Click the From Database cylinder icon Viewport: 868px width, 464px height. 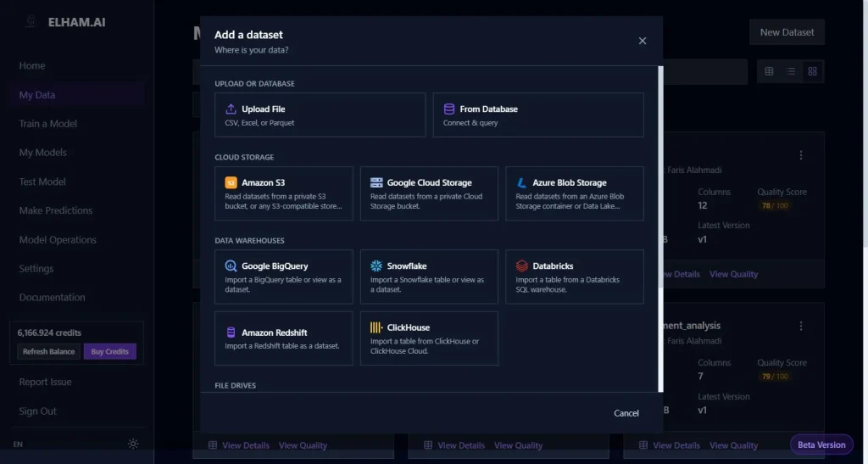click(449, 109)
